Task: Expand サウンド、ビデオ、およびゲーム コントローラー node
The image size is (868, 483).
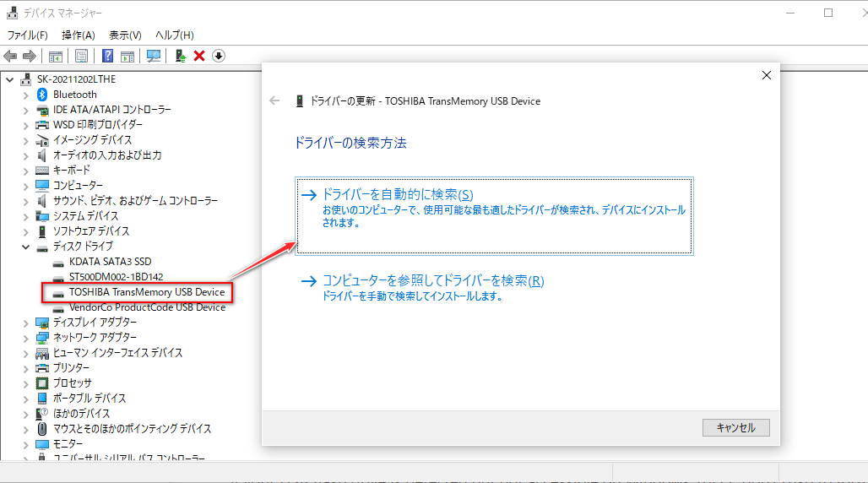Action: click(x=25, y=202)
